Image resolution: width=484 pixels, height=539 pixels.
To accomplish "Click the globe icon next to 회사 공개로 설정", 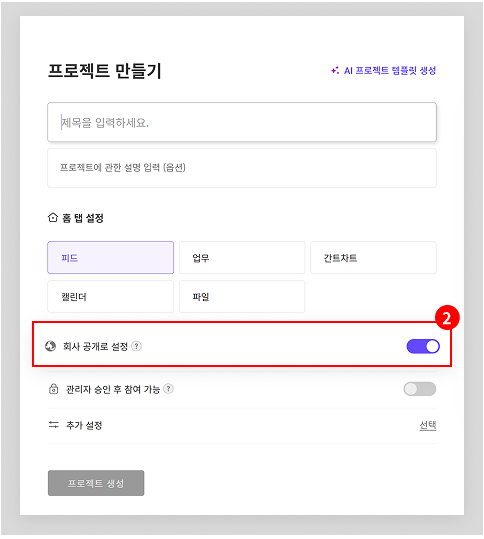I will tap(51, 346).
